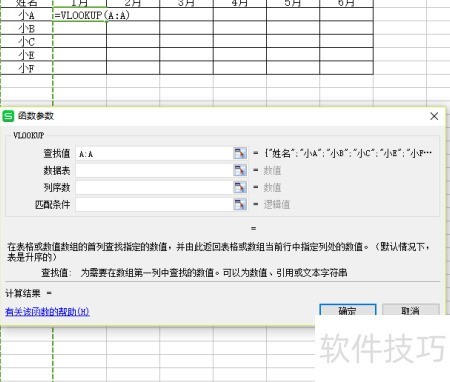Click the 列序数 label in dialog
The width and height of the screenshot is (450, 382).
click(x=57, y=188)
